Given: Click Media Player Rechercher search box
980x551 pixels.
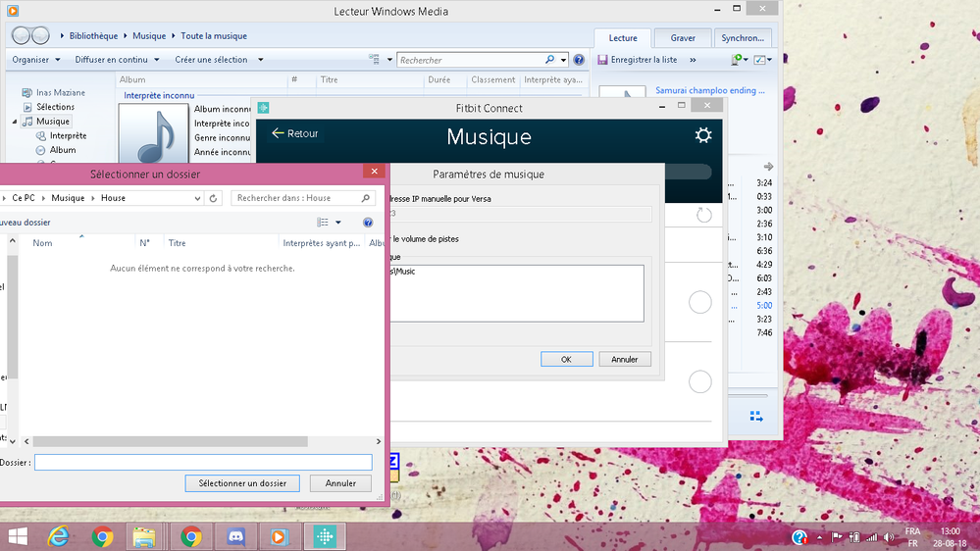Looking at the screenshot, I should [471, 60].
